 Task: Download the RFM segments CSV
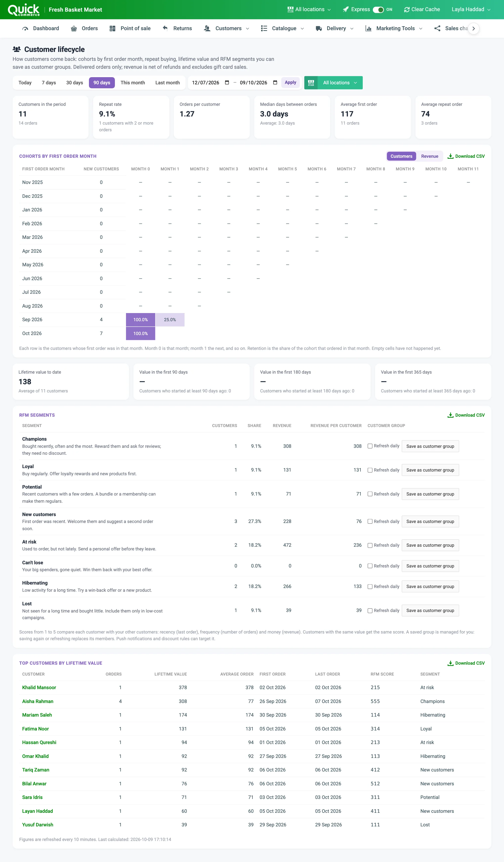coord(466,415)
